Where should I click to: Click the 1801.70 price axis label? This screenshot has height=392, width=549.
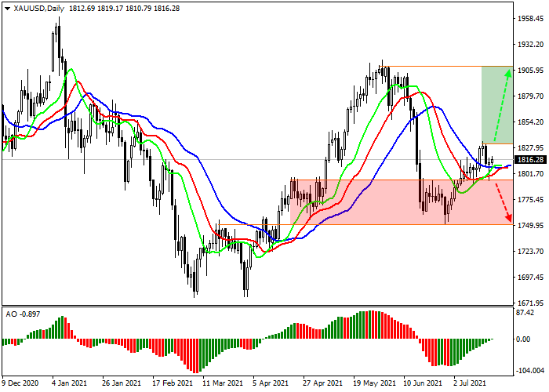tap(530, 173)
